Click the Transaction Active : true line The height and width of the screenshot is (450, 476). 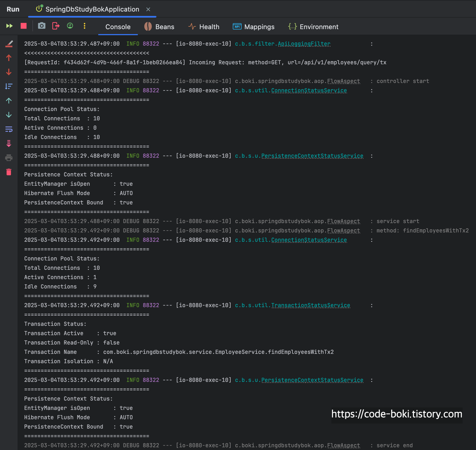coord(70,333)
